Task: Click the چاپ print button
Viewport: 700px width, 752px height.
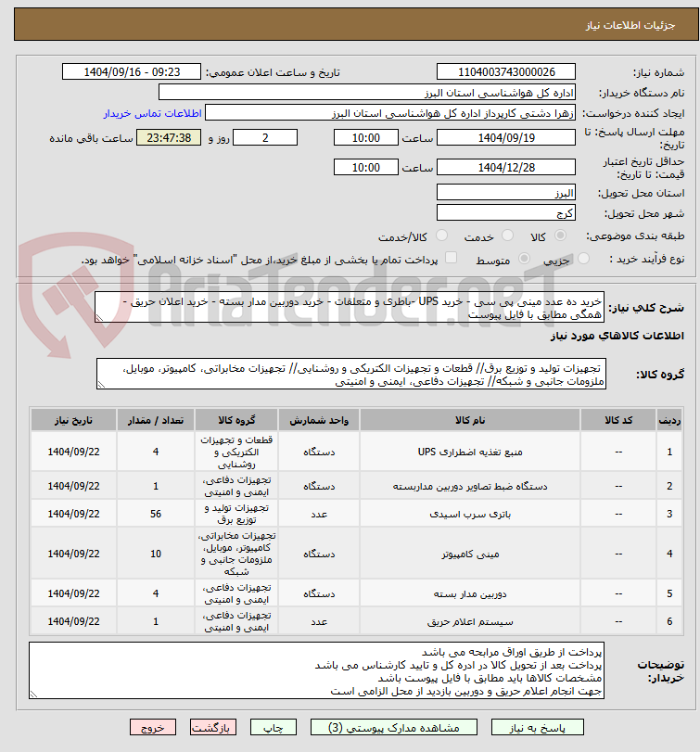Action: [x=274, y=728]
